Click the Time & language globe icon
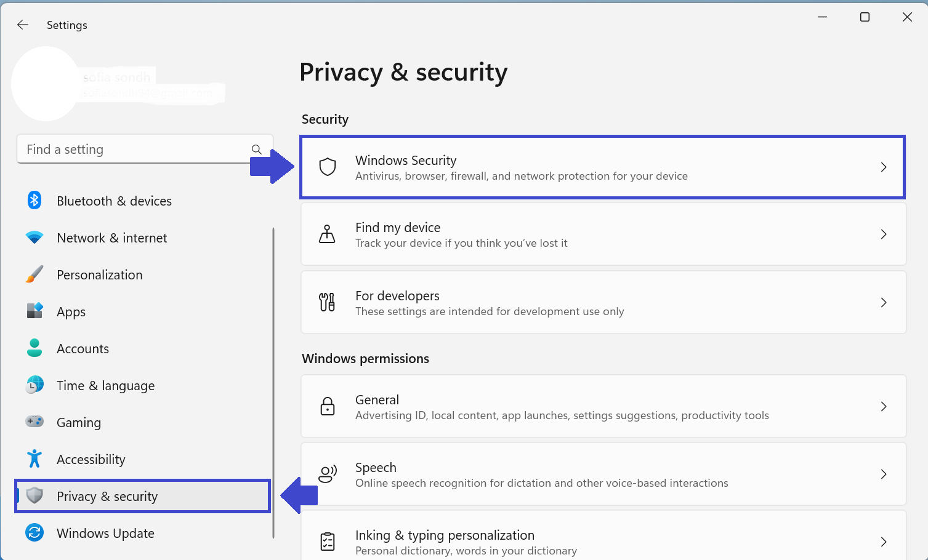 coord(34,385)
